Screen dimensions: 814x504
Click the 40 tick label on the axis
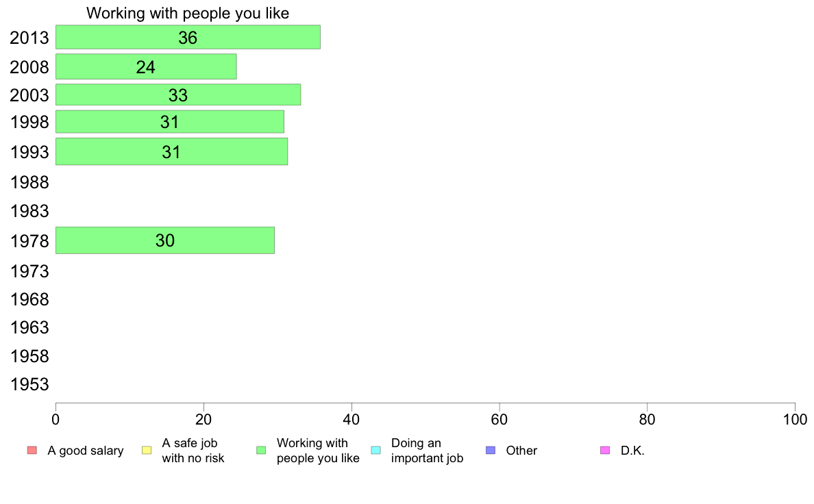(x=351, y=419)
